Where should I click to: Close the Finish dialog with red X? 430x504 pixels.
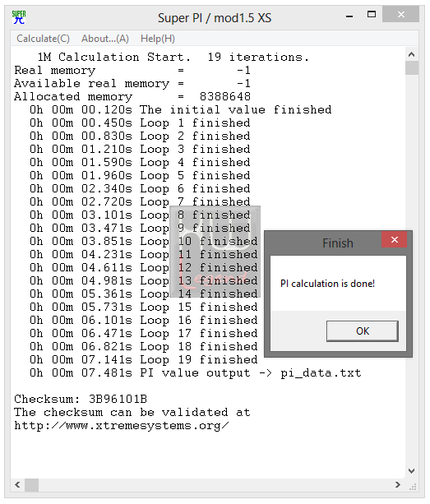(x=395, y=239)
